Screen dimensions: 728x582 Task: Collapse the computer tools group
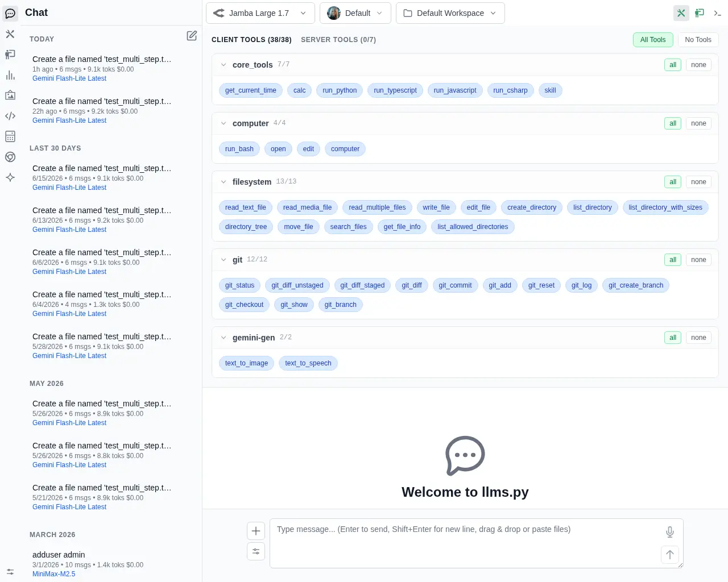(x=224, y=123)
